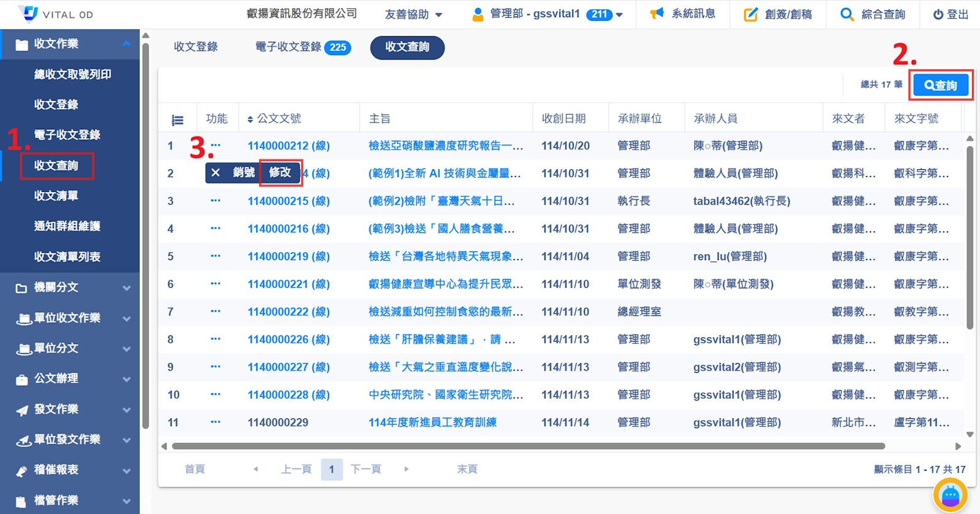Click the blue 查詢 search button
The height and width of the screenshot is (514, 980).
pyautogui.click(x=940, y=85)
